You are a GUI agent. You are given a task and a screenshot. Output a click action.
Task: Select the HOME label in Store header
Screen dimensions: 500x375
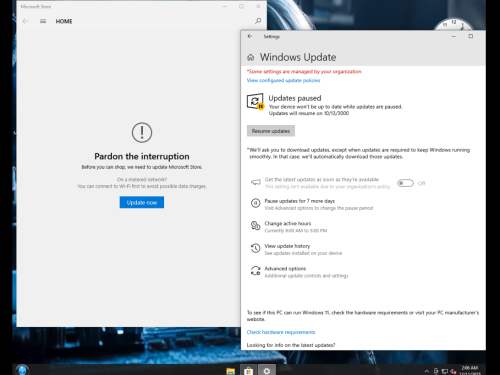point(64,21)
